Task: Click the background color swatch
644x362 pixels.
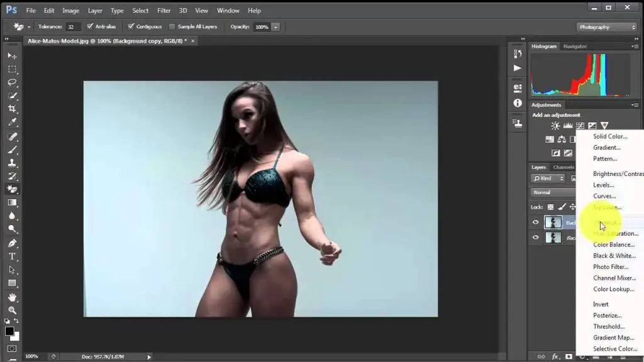Action: 16,337
